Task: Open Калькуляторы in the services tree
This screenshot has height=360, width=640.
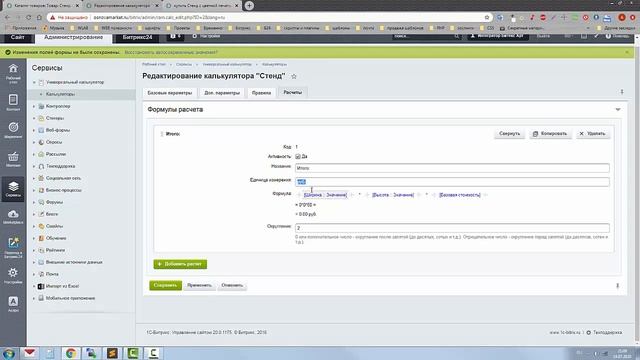Action: (x=60, y=94)
